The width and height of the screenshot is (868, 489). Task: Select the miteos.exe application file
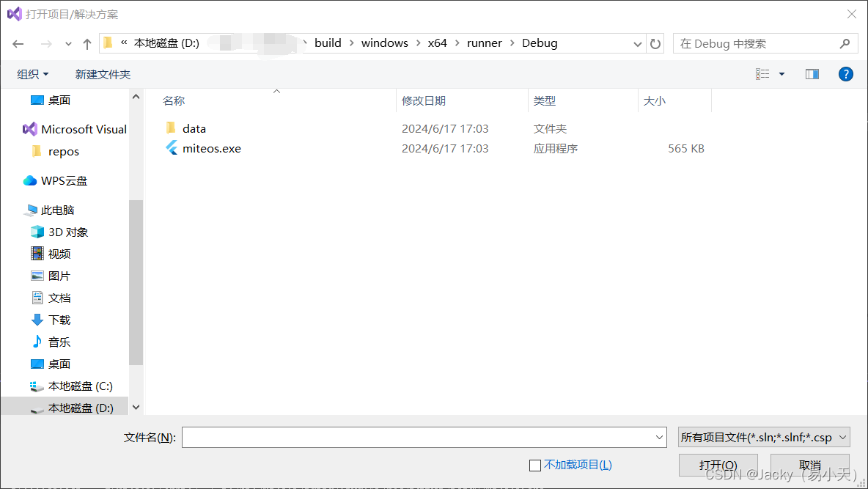211,148
